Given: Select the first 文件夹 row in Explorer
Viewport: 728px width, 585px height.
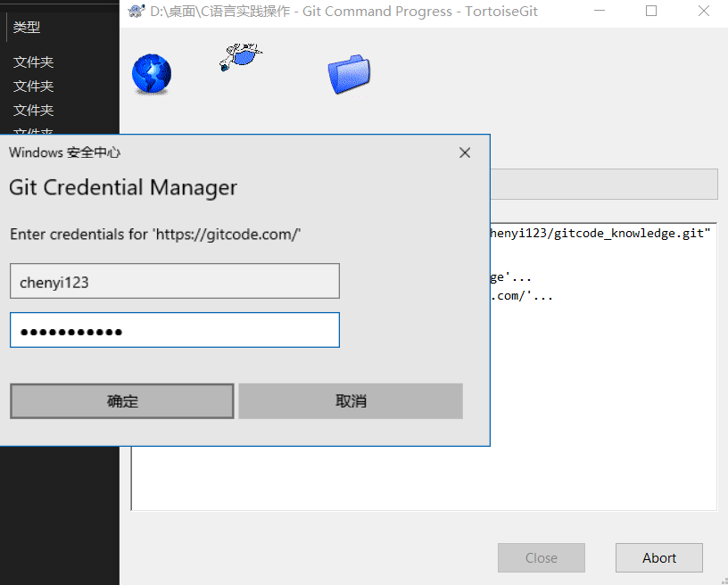Looking at the screenshot, I should (x=33, y=62).
